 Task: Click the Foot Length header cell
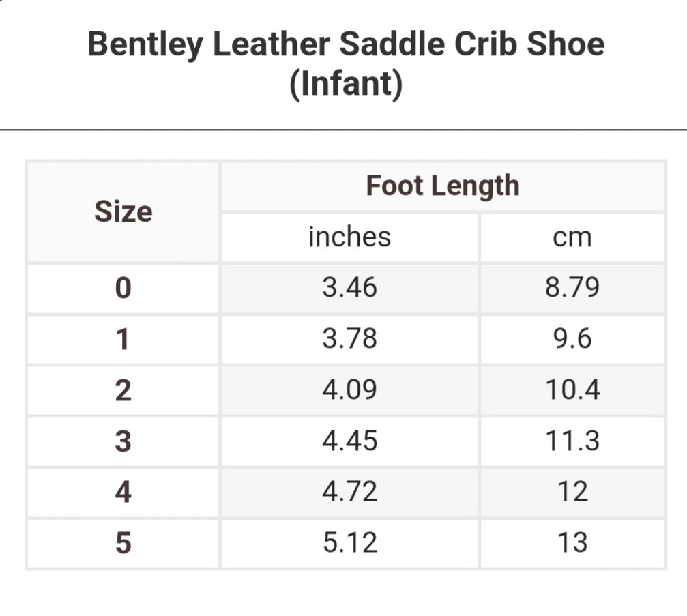pos(442,186)
